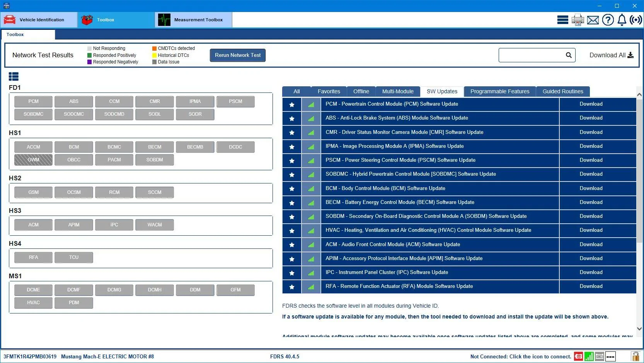Select the Multi-Module filter tab
Image resolution: width=644 pixels, height=363 pixels.
click(x=398, y=91)
